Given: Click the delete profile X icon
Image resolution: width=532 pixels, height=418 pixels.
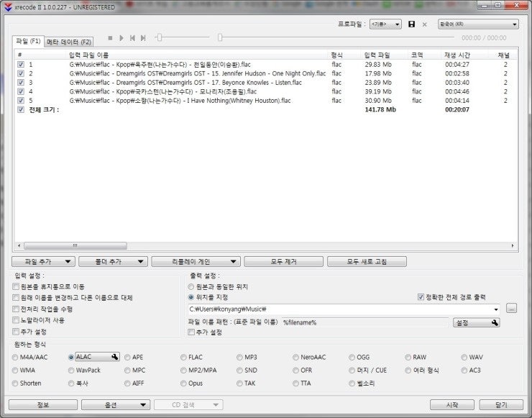Looking at the screenshot, I should point(424,24).
